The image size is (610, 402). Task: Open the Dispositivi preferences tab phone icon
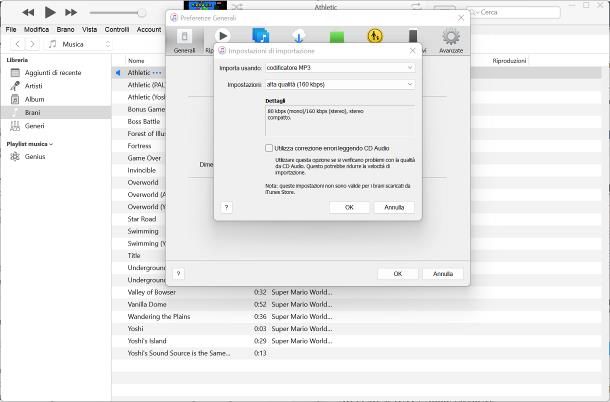(x=413, y=37)
